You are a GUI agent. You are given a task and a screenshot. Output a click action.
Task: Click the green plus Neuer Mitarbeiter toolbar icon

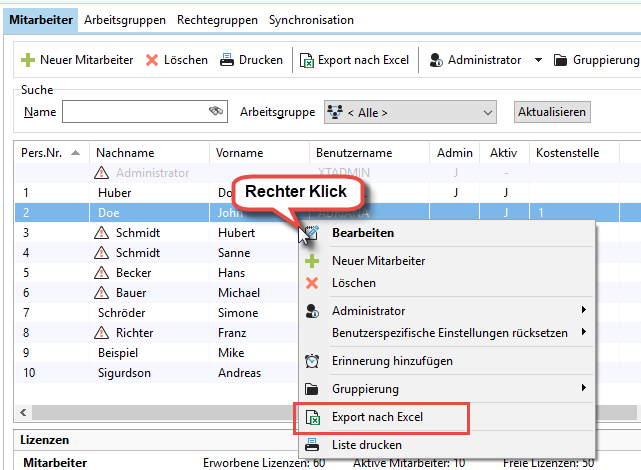click(x=28, y=60)
